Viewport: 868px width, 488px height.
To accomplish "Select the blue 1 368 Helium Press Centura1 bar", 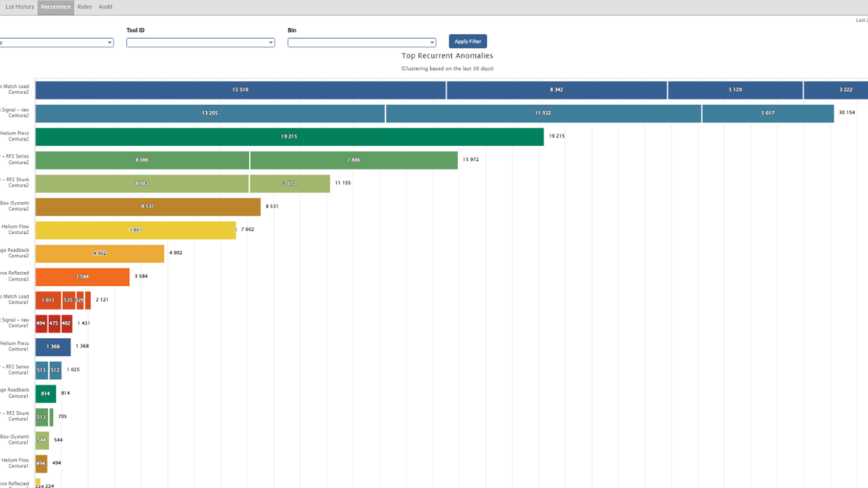I will [53, 347].
